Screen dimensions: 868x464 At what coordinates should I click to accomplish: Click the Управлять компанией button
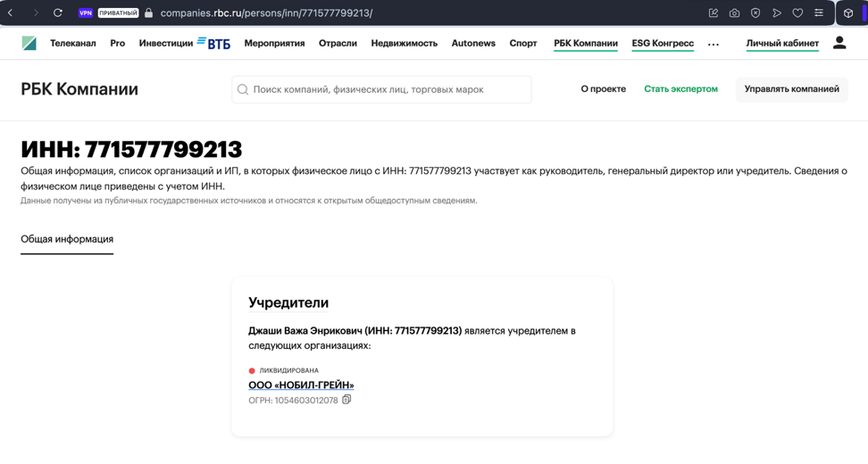(x=791, y=89)
